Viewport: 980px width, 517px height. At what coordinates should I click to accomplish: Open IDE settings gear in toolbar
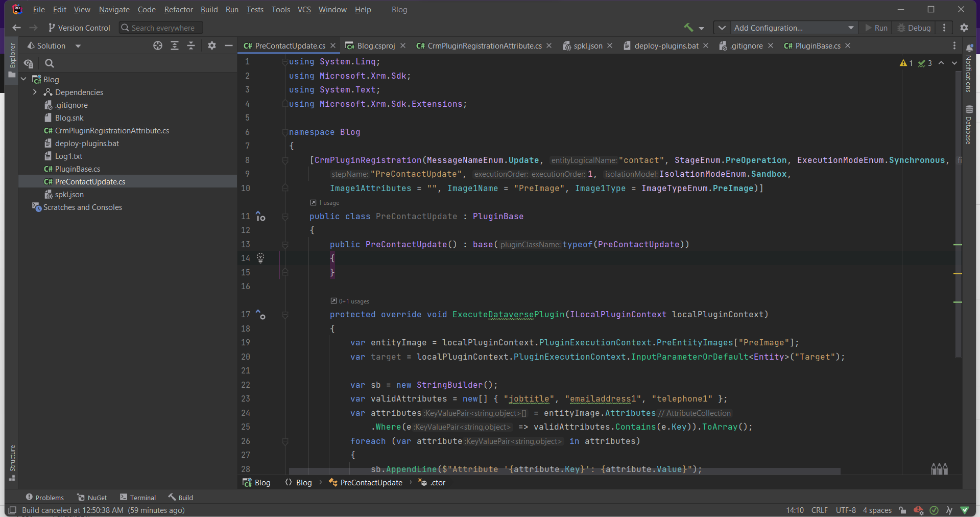964,28
